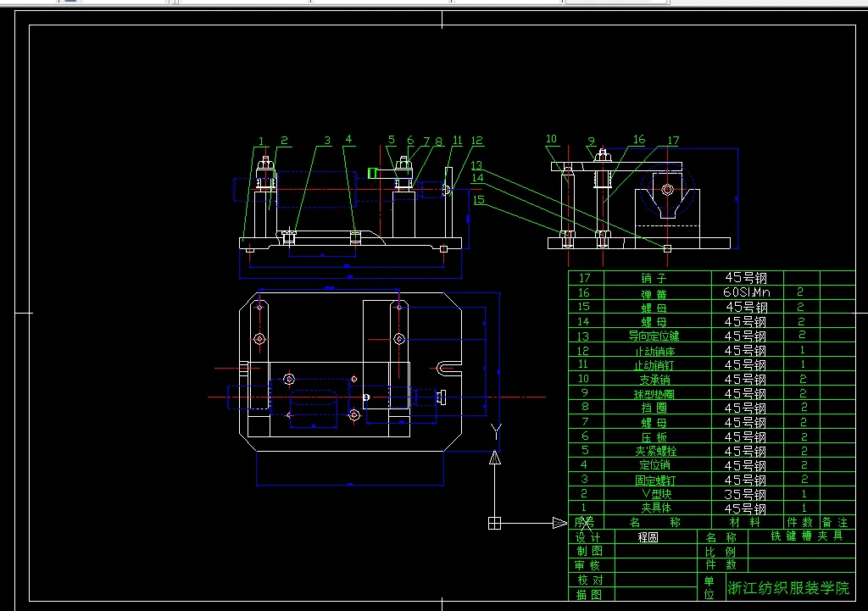Screen dimensions: 868x611
Task: Select part name 销子 in row 17
Action: coord(654,278)
